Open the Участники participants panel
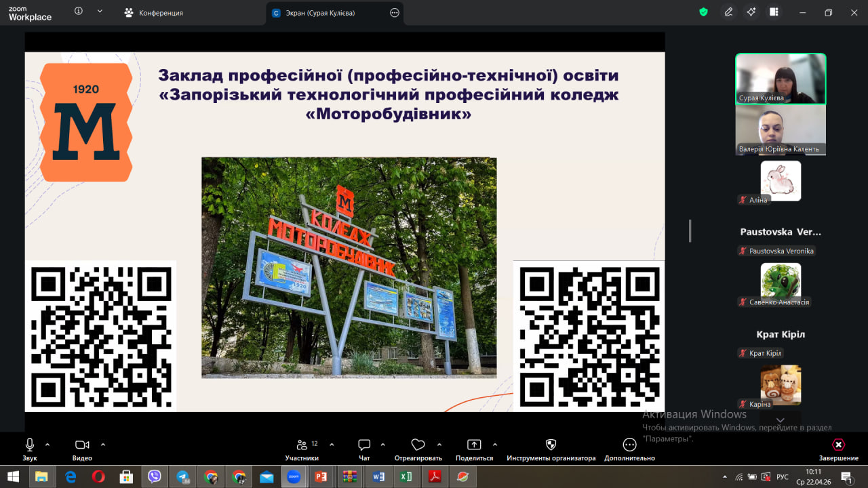 coord(302,445)
